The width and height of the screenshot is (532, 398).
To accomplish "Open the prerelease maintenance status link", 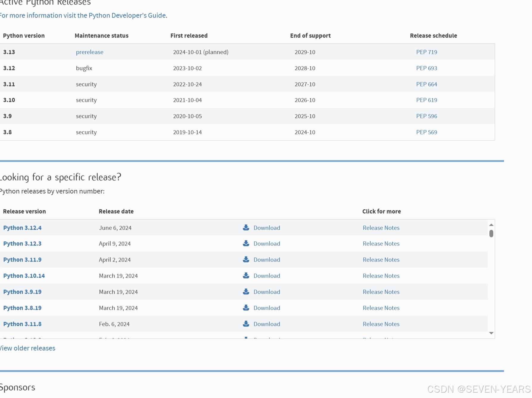I will point(90,52).
